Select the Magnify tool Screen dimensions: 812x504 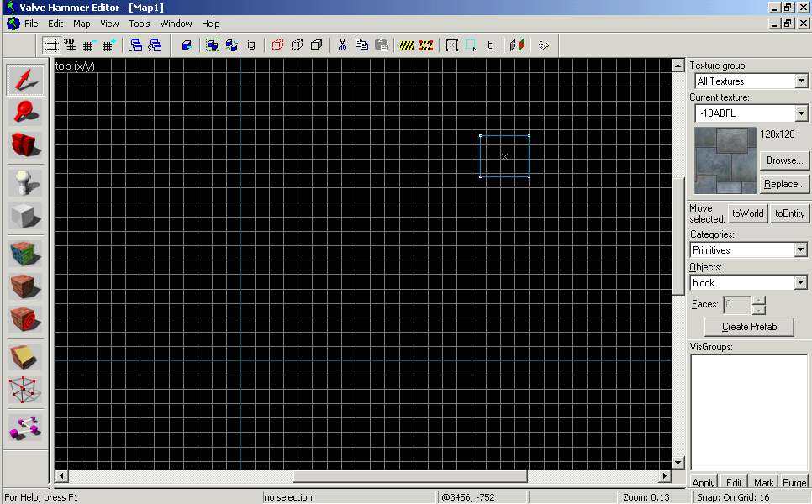[25, 113]
